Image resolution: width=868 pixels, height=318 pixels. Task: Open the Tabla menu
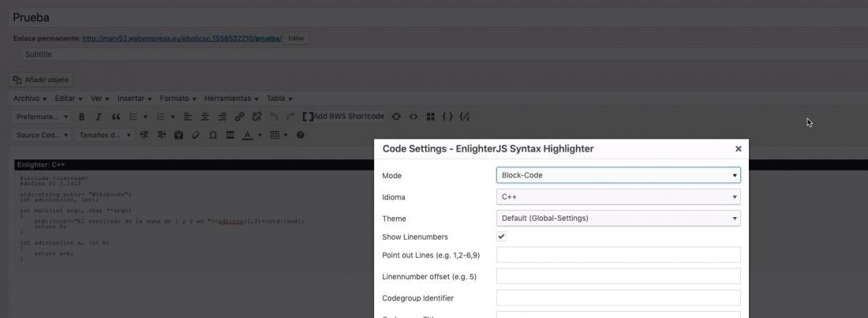click(x=279, y=99)
